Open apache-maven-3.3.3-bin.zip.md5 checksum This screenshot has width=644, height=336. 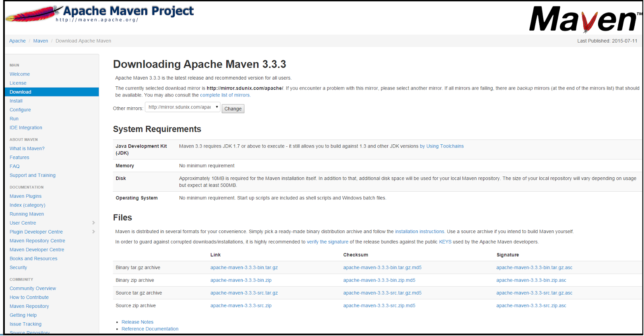point(379,280)
